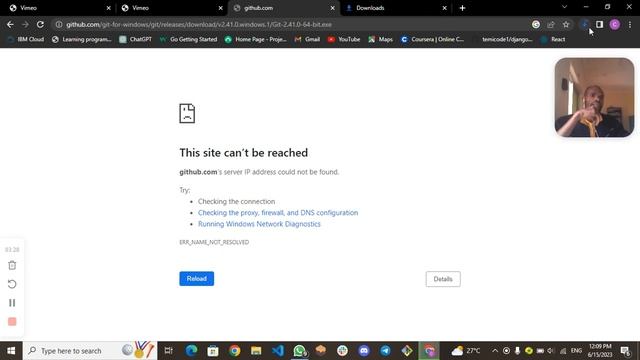Expand the tab search chevron

point(564,7)
